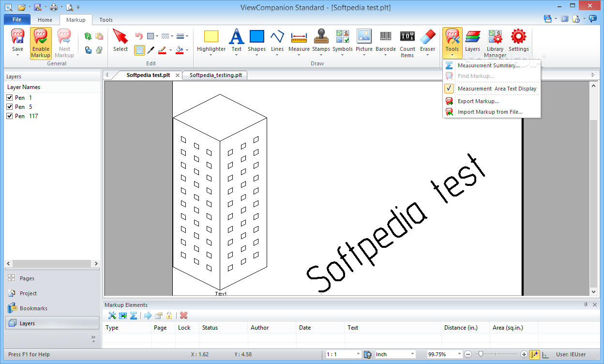604x364 pixels.
Task: Open the Bookmarks sidebar panel
Action: 52,308
